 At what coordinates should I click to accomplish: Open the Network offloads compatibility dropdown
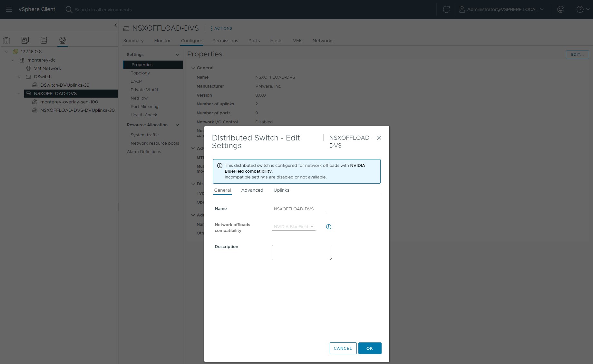pyautogui.click(x=294, y=227)
